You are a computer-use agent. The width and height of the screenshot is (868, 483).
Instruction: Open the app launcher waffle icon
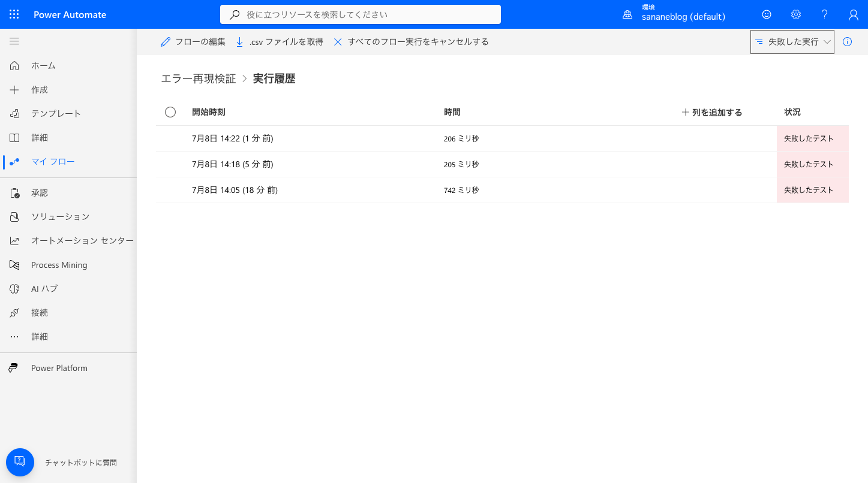(x=14, y=14)
